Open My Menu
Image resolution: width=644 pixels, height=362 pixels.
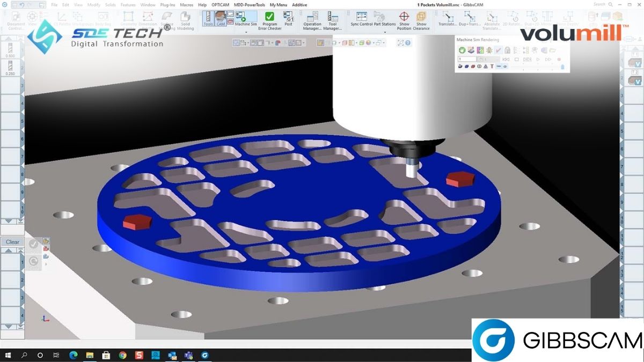(279, 4)
